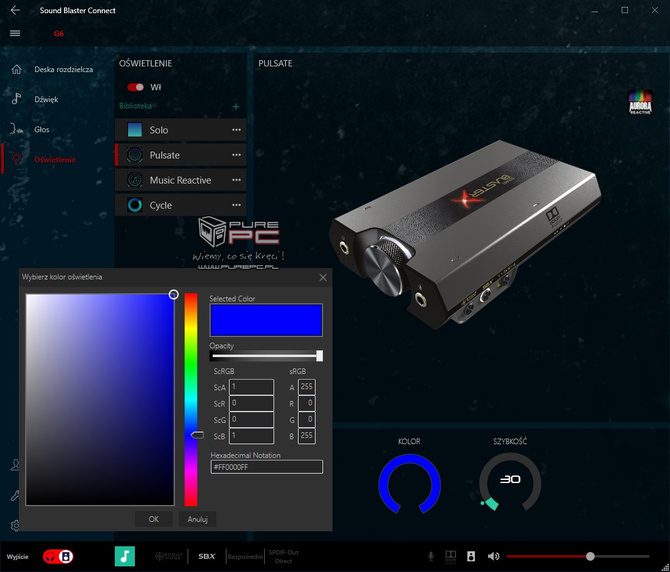Click the ScR input field
This screenshot has width=670, height=572.
point(252,403)
